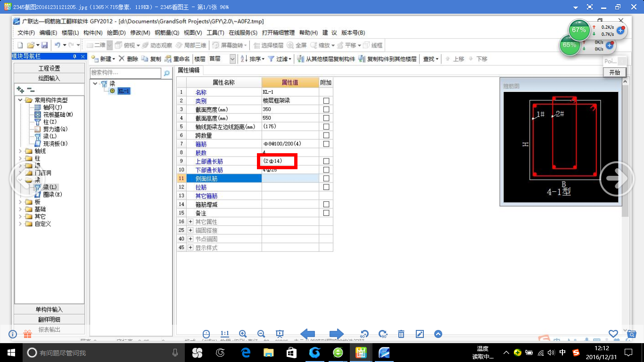This screenshot has width=644, height=362.
Task: Click 从其他楼层复制构件 button
Action: (x=326, y=59)
